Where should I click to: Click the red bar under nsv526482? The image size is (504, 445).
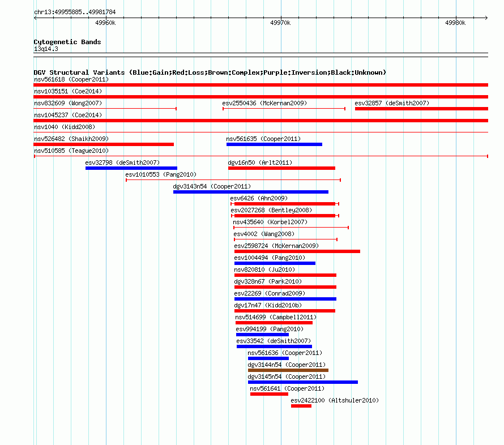point(104,144)
